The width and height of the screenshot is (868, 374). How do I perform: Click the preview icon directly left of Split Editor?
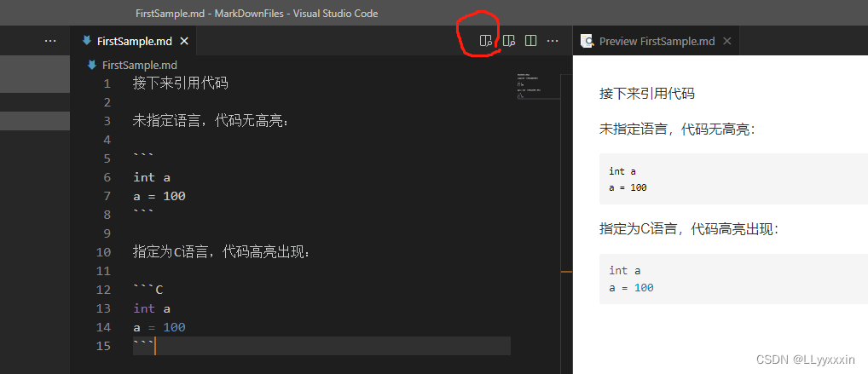point(509,40)
